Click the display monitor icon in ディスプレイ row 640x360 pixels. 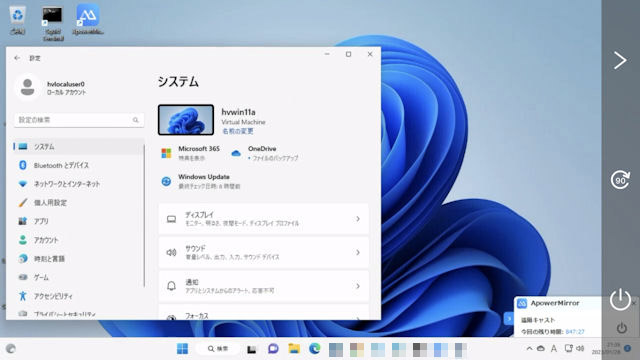(x=171, y=219)
